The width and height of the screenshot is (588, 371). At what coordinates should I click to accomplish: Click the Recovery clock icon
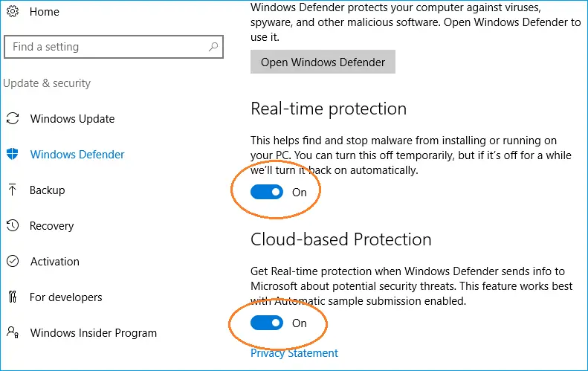13,225
